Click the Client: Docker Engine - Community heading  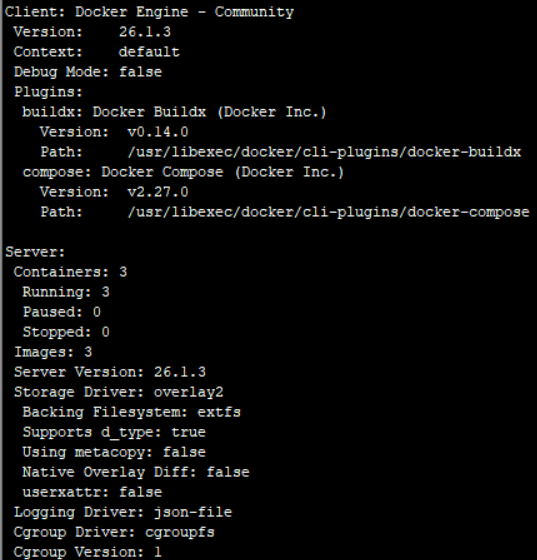click(149, 12)
